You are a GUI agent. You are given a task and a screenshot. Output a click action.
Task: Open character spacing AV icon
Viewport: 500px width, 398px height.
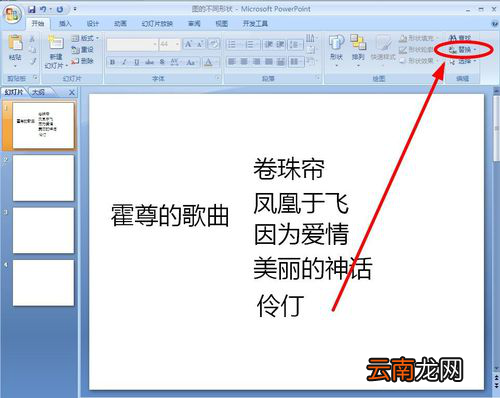(x=175, y=62)
